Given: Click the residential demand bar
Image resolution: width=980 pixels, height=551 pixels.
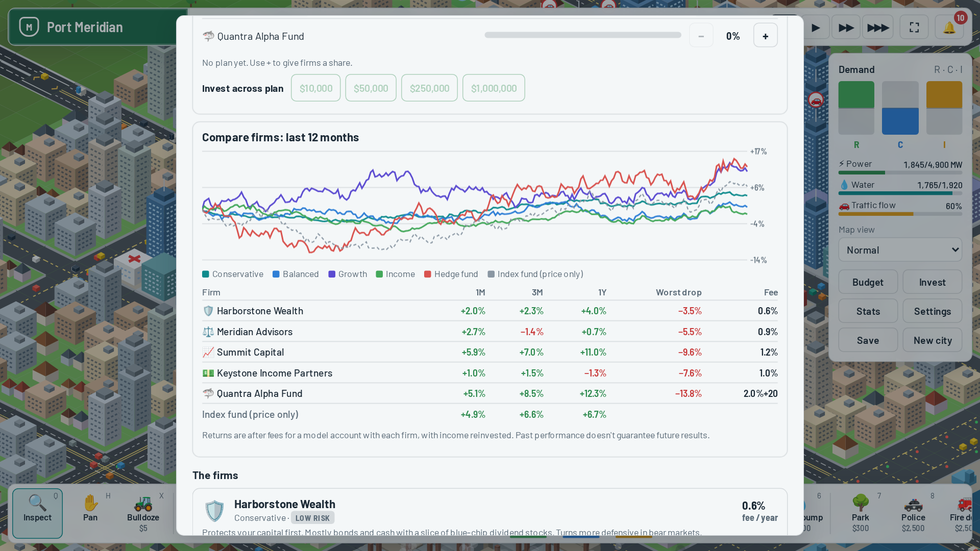Looking at the screenshot, I should (x=856, y=108).
